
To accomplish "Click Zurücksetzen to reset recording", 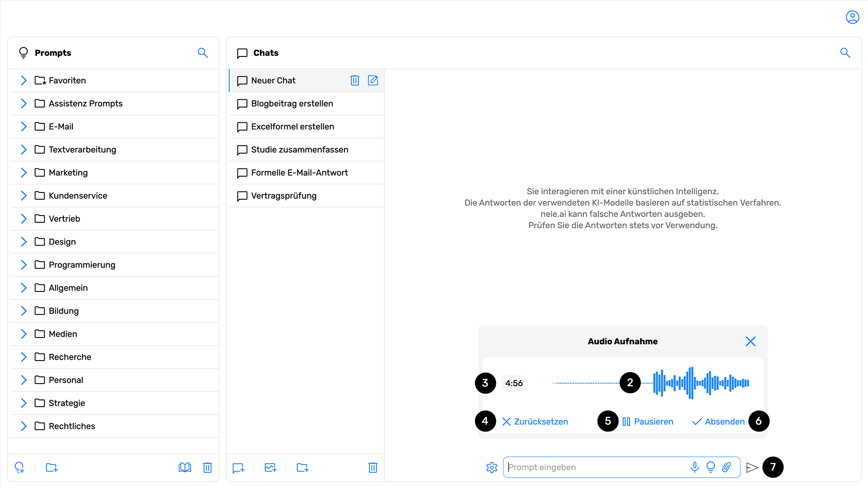I will click(x=535, y=422).
